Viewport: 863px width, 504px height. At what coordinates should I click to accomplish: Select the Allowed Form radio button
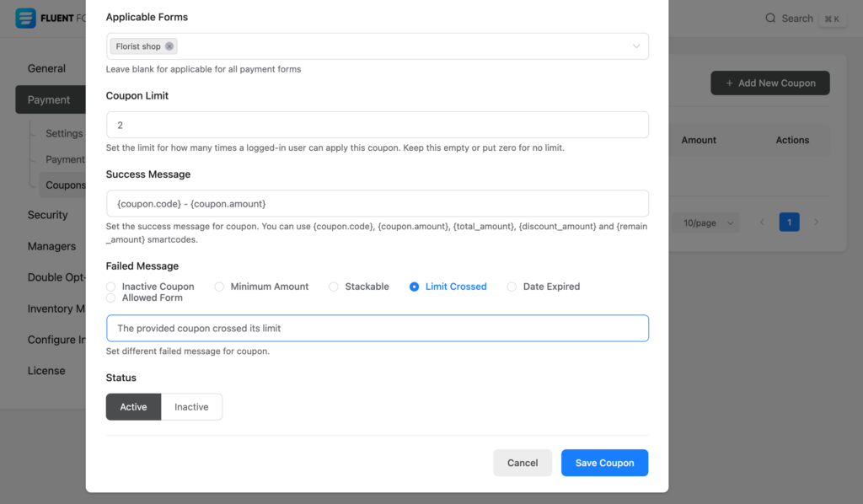click(x=110, y=298)
